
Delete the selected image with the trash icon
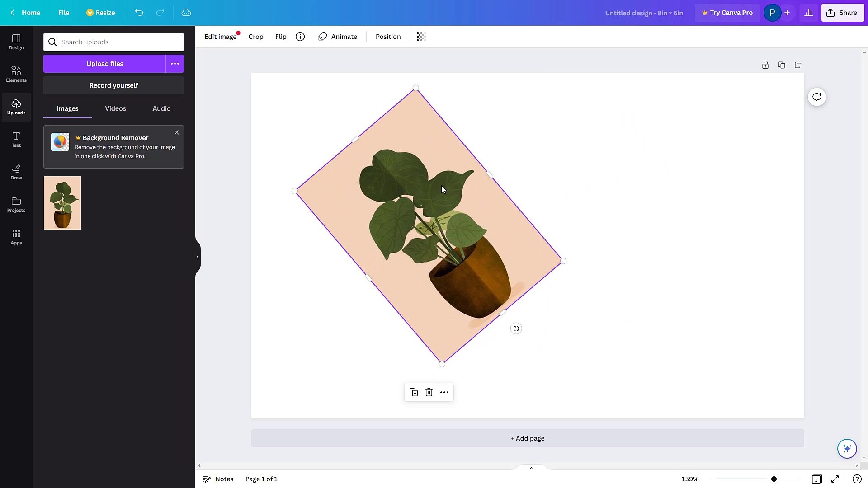(x=429, y=392)
